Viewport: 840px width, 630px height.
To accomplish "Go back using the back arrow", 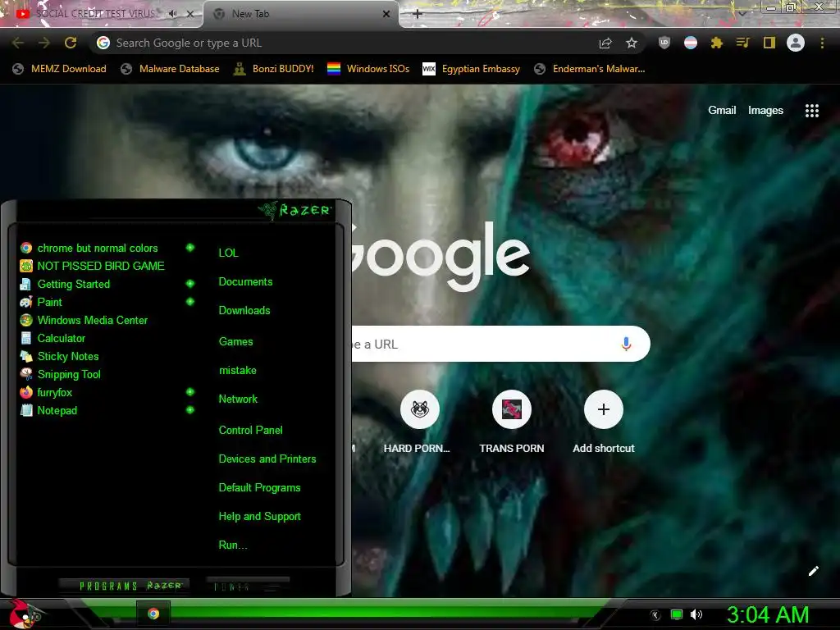I will (x=18, y=43).
